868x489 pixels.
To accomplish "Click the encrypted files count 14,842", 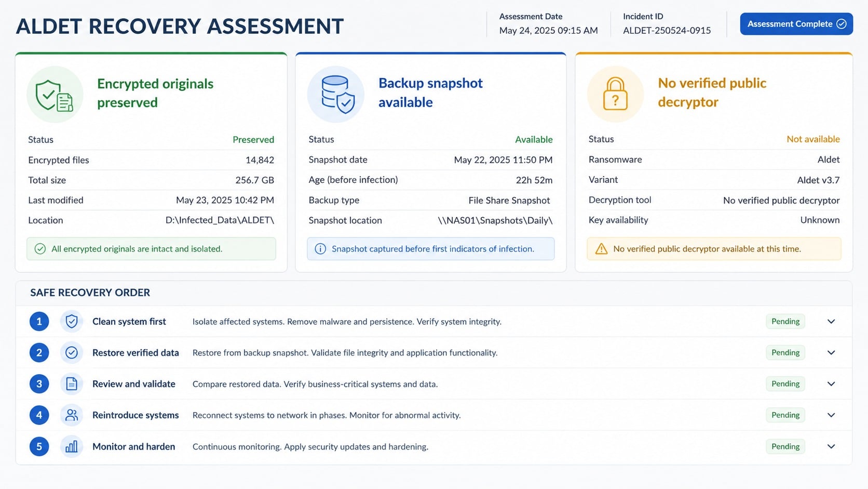I will [260, 160].
